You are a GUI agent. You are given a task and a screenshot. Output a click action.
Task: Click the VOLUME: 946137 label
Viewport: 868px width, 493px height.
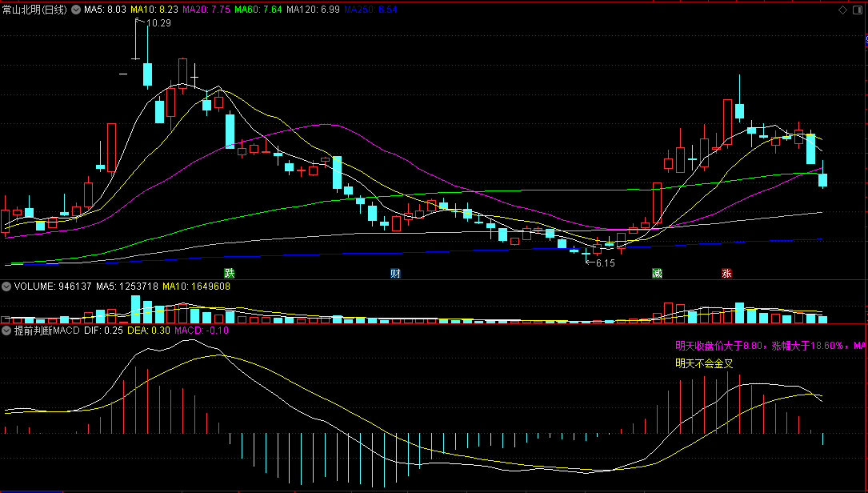(x=53, y=287)
